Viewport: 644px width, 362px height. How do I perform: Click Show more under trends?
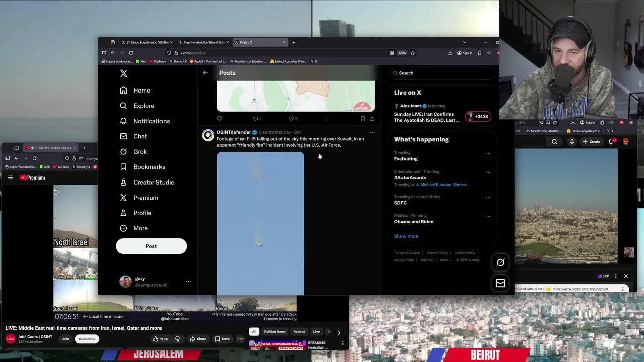pos(406,236)
